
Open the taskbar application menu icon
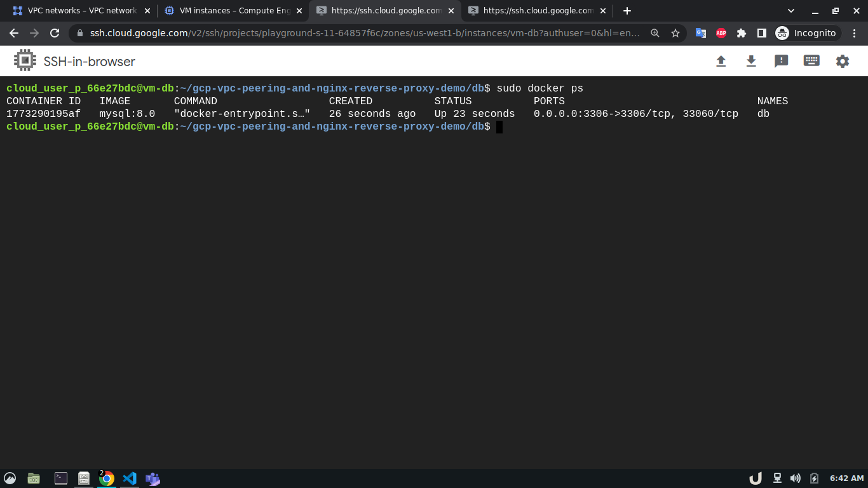(x=10, y=478)
